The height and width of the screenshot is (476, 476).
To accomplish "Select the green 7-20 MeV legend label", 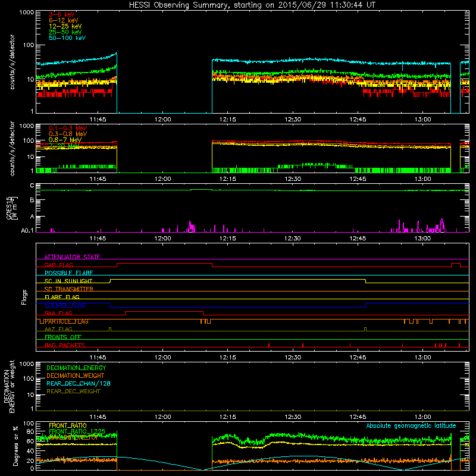I will (x=64, y=146).
